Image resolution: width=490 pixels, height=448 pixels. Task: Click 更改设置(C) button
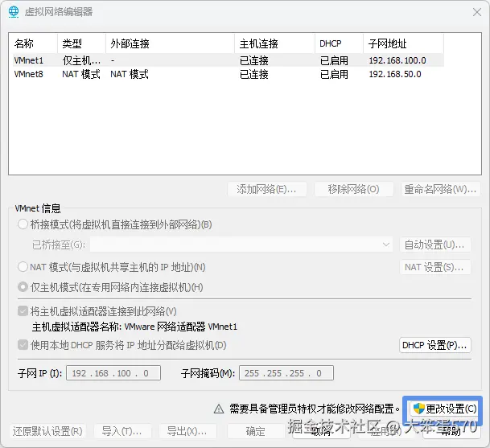pos(445,409)
